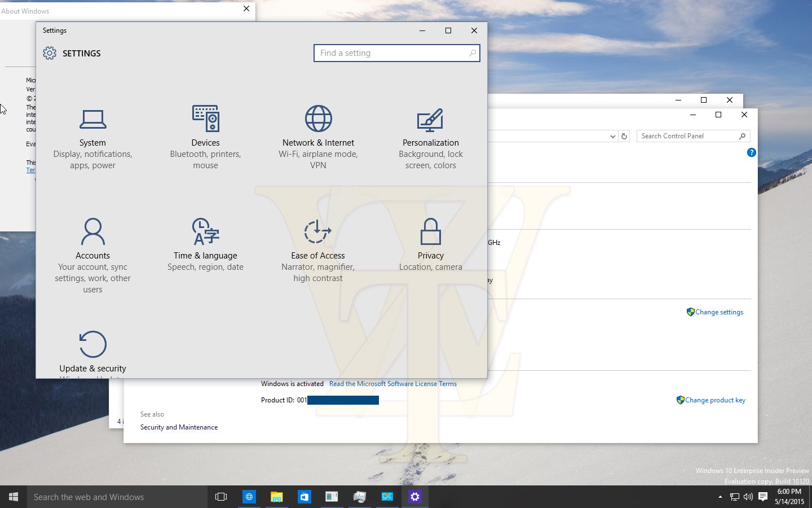812x508 pixels.
Task: Click the Change product key link
Action: coord(711,400)
